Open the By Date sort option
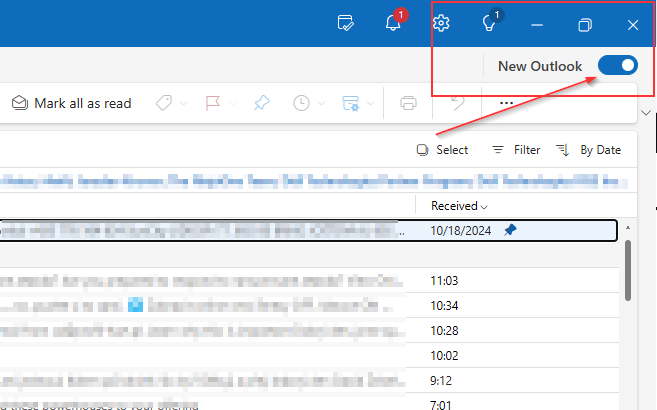The width and height of the screenshot is (657, 410). click(x=588, y=150)
